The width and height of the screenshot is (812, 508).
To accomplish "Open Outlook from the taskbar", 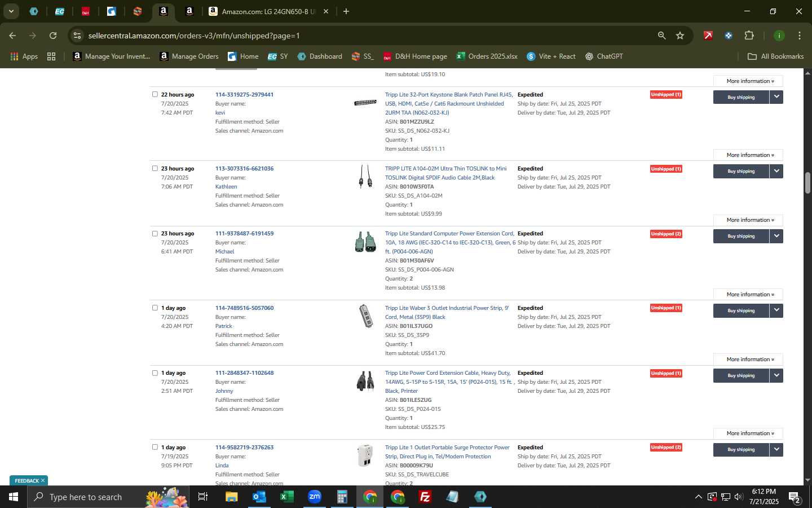I will [259, 497].
